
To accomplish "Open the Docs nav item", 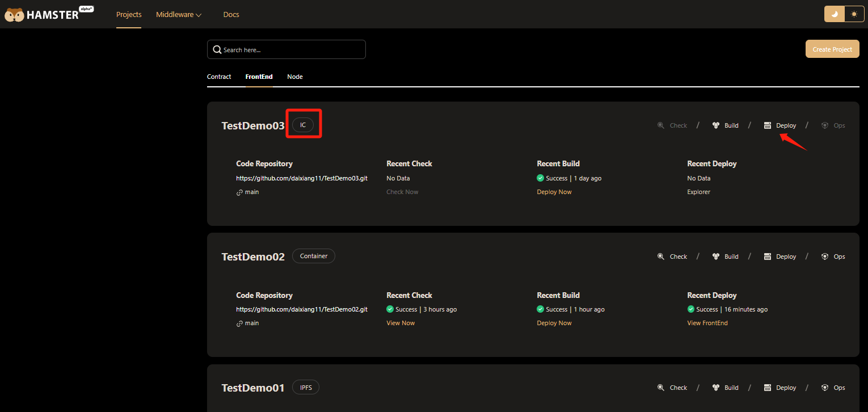I will (x=231, y=15).
